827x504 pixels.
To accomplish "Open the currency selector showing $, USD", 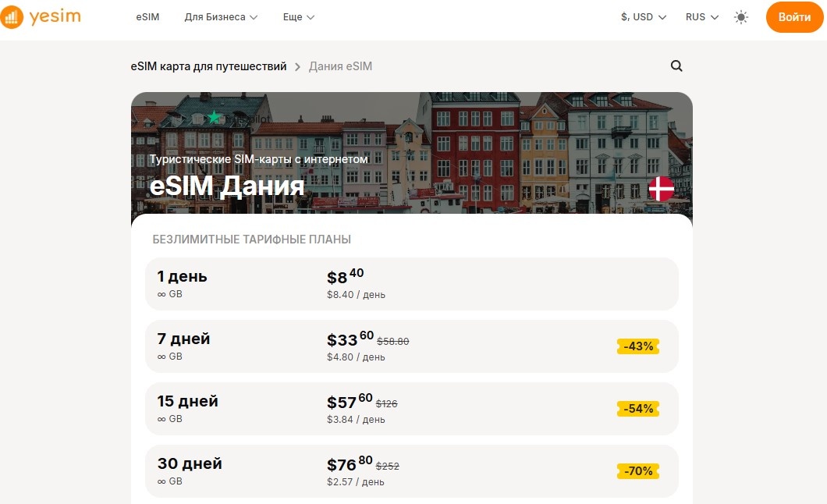I will (x=641, y=16).
